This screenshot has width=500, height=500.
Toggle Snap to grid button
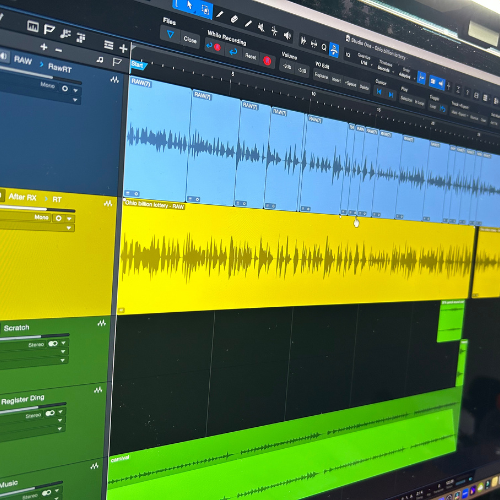421,78
